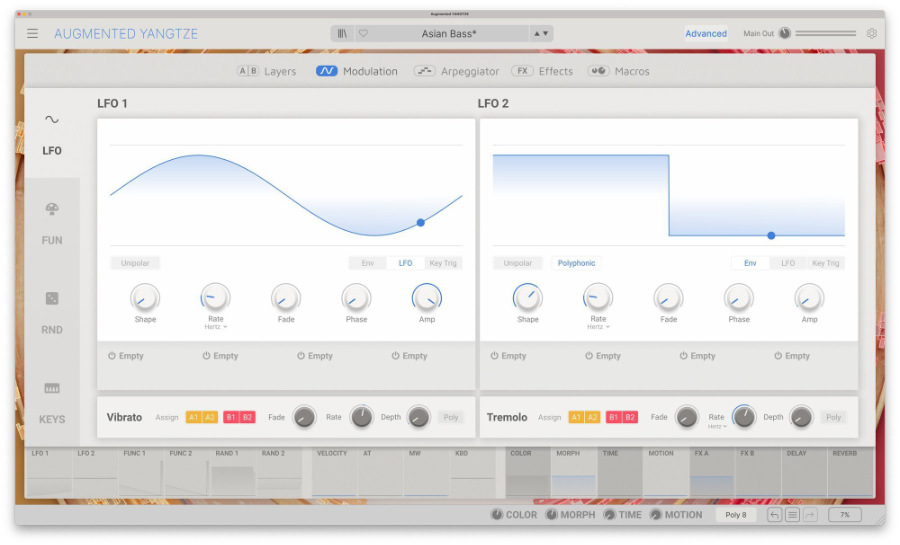Enable Poly for Vibrato
Screen dimensions: 900x545
point(451,417)
